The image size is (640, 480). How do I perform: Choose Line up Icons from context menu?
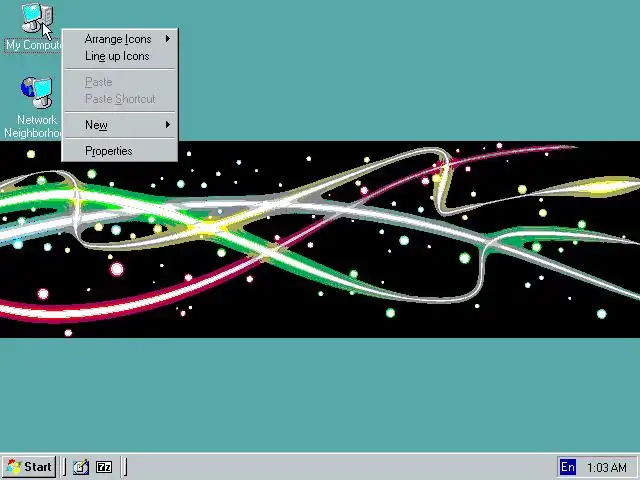[120, 56]
